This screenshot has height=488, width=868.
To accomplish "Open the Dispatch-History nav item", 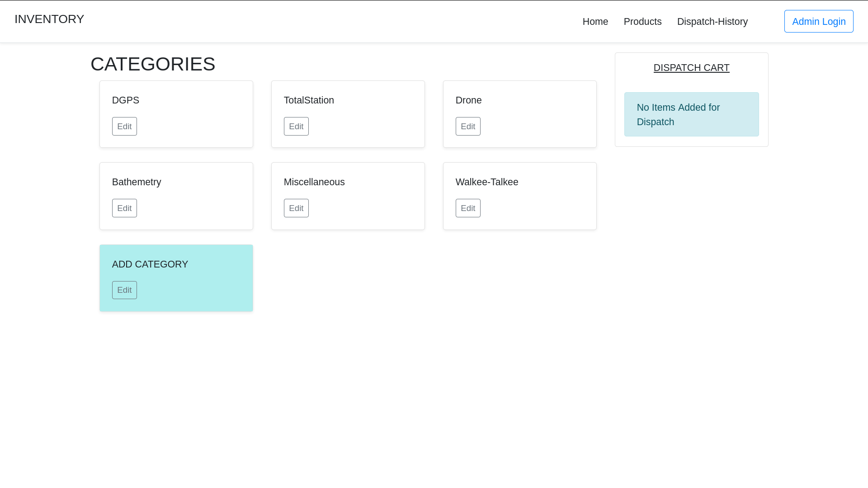I will (x=712, y=22).
